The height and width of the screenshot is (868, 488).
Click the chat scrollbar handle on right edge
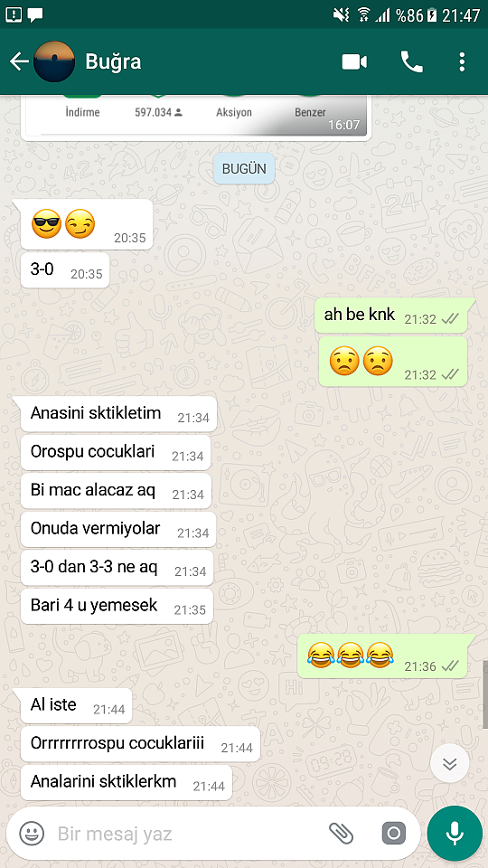click(x=485, y=694)
